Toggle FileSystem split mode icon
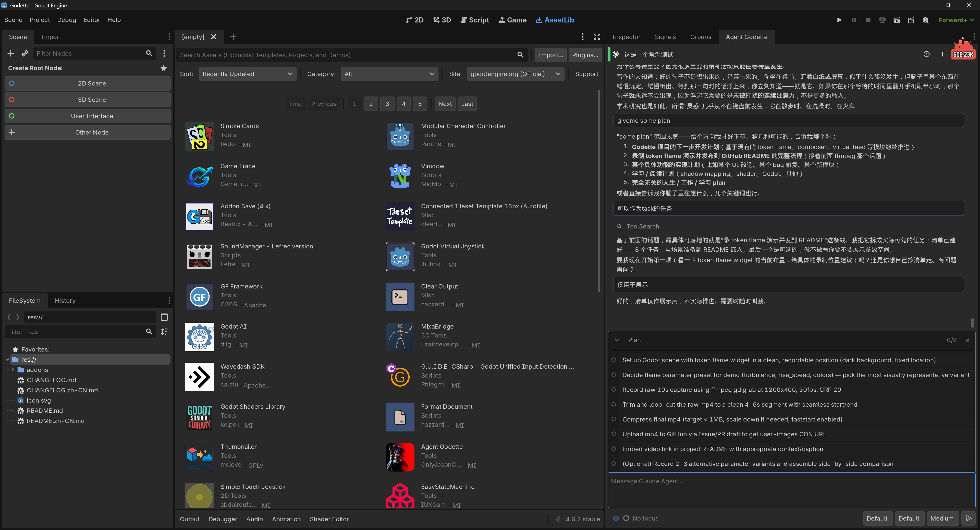The image size is (980, 530). 164,317
